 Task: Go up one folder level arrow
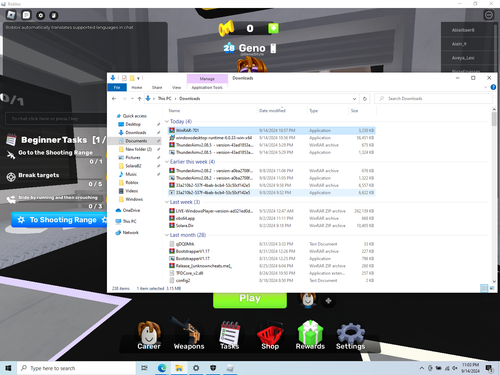(139, 99)
